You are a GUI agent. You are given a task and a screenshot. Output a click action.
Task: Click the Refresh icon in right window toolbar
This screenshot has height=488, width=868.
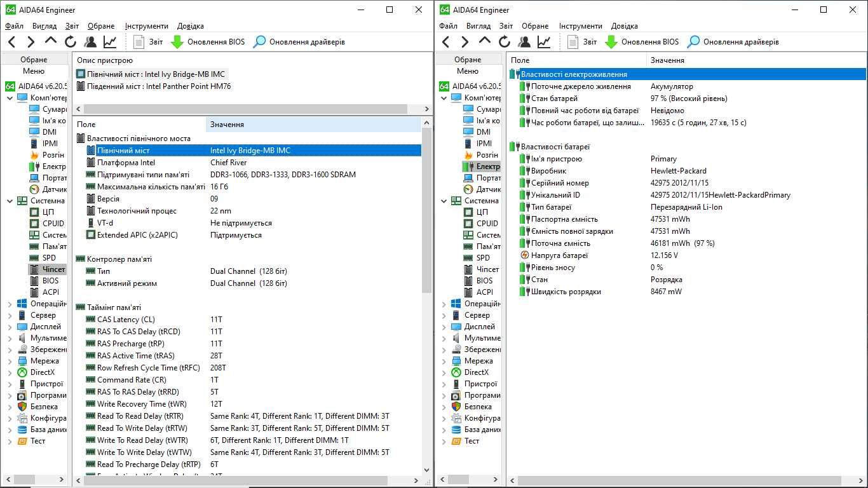pos(505,42)
